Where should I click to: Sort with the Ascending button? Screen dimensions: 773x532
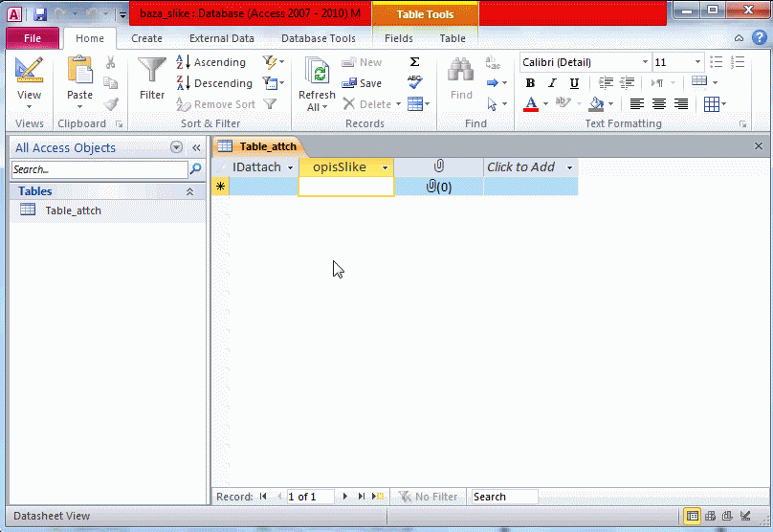tap(211, 62)
